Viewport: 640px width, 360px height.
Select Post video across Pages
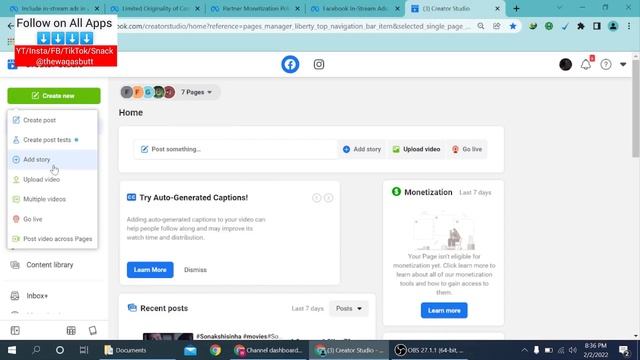click(x=52, y=239)
